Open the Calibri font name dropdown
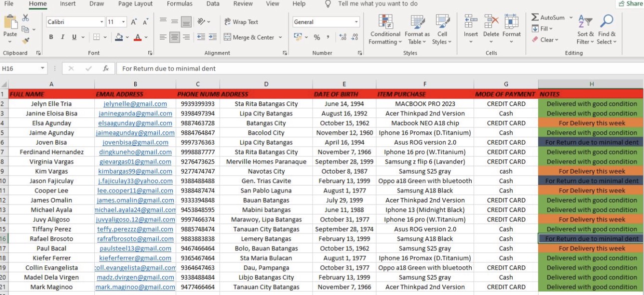This screenshot has height=295, width=644. coord(102,22)
